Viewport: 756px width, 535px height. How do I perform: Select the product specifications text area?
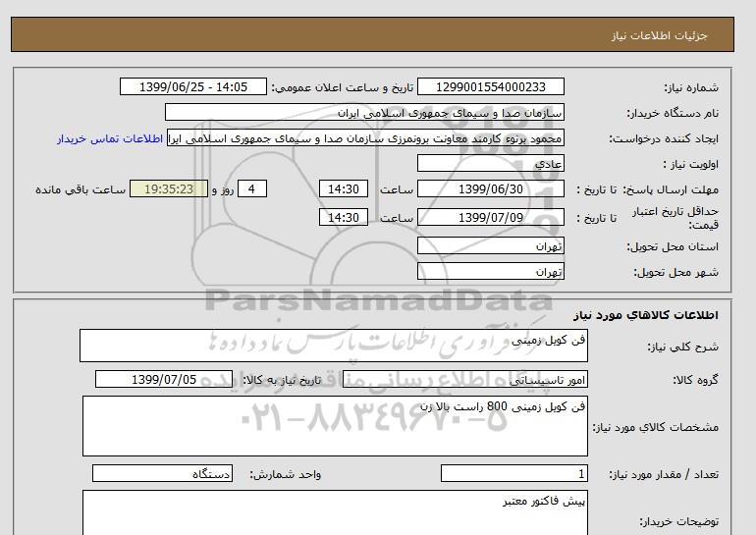335,427
